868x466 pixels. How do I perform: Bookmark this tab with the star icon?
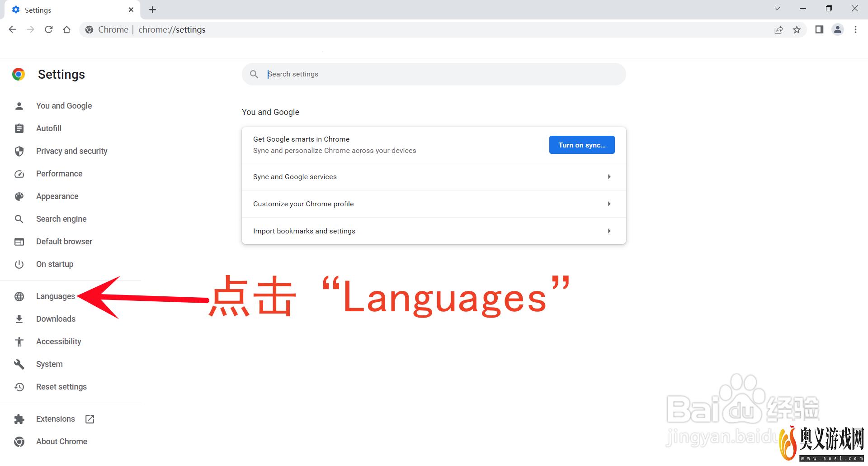coord(797,29)
